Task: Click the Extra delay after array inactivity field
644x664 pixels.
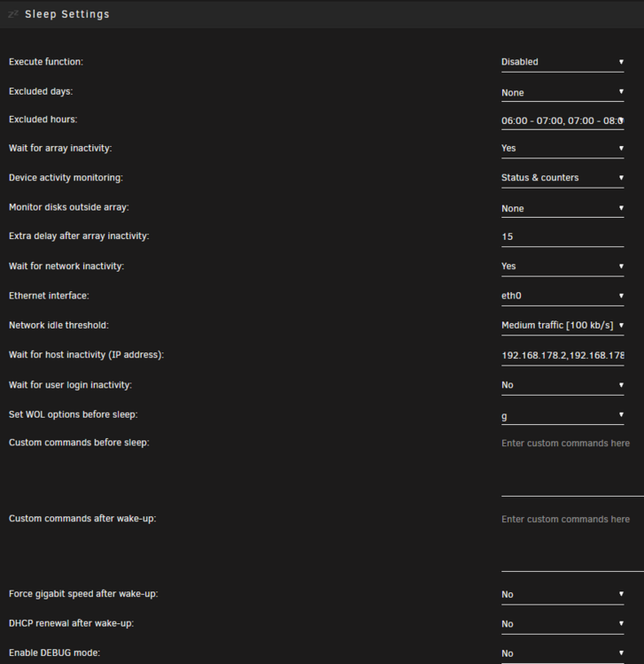Action: [563, 236]
